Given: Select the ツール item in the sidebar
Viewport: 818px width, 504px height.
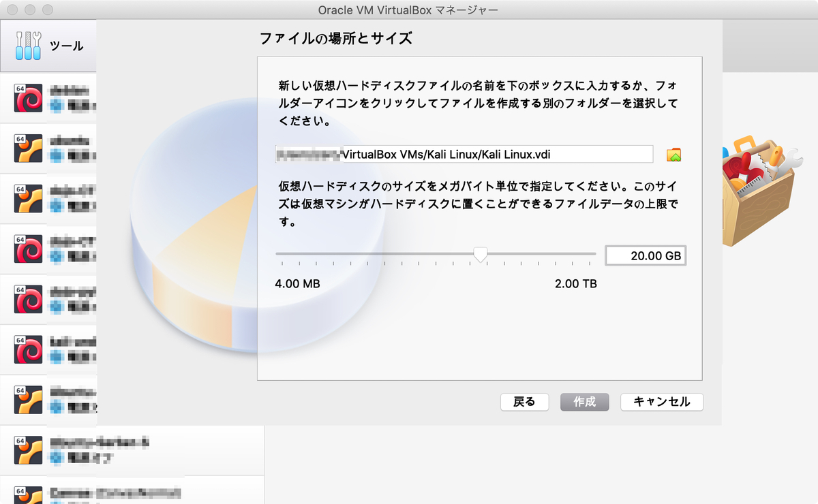Looking at the screenshot, I should pos(48,46).
